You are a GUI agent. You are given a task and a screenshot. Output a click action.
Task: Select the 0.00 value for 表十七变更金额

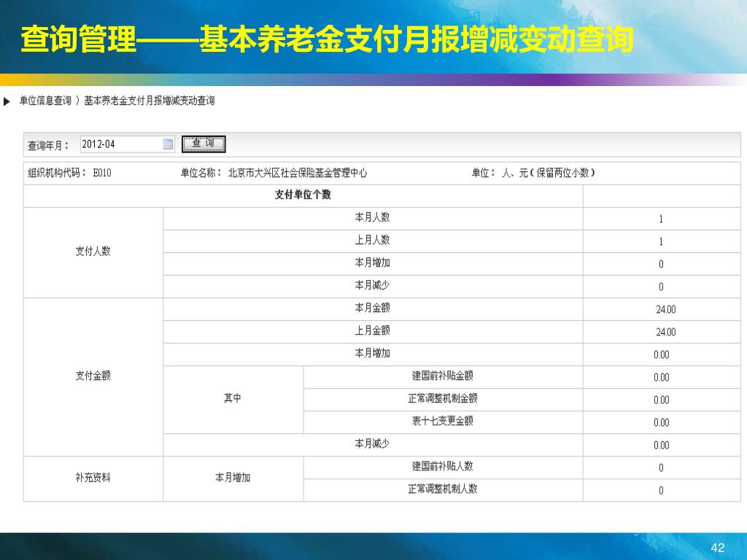(x=661, y=423)
